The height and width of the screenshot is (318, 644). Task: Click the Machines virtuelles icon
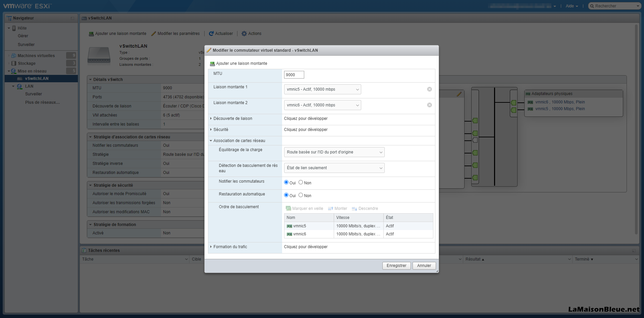14,56
